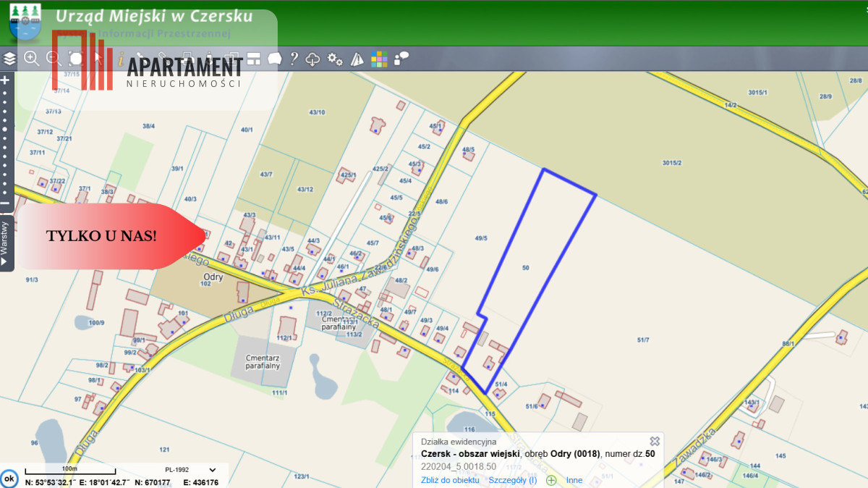This screenshot has height=488, width=868.
Task: Click the colorful grid tiles icon
Action: (x=379, y=59)
